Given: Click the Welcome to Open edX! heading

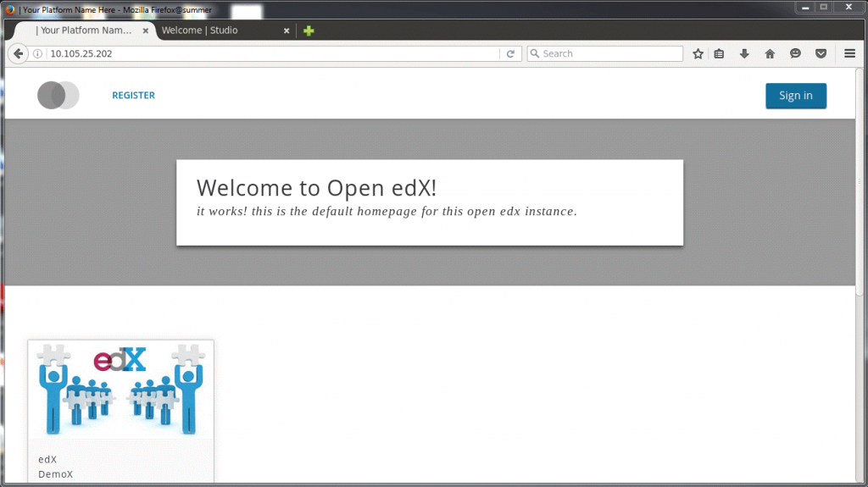Looking at the screenshot, I should click(x=317, y=188).
